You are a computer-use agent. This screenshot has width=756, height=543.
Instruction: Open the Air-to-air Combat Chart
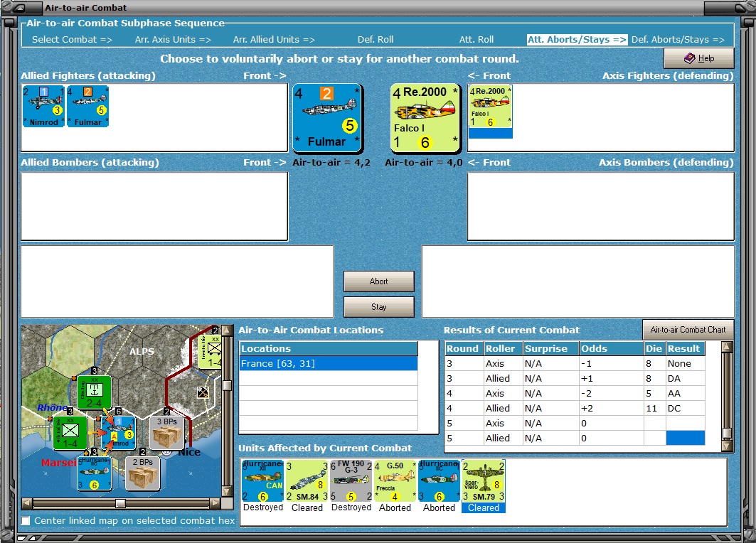point(688,330)
